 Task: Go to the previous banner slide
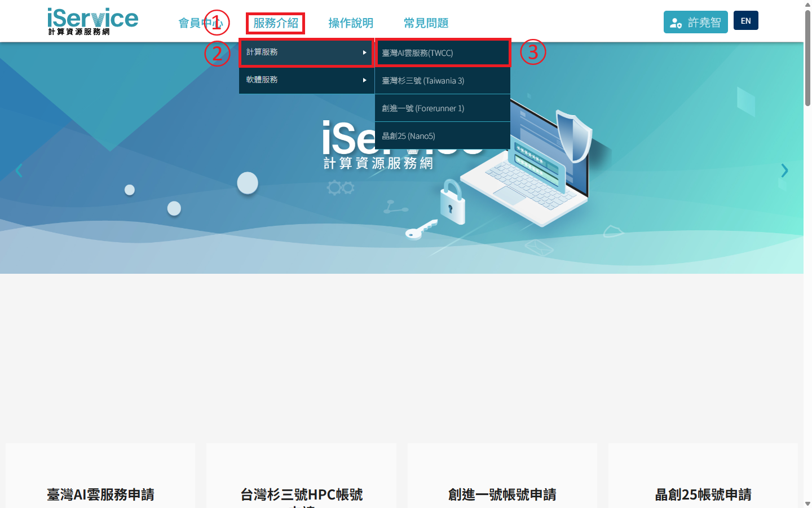coord(19,170)
